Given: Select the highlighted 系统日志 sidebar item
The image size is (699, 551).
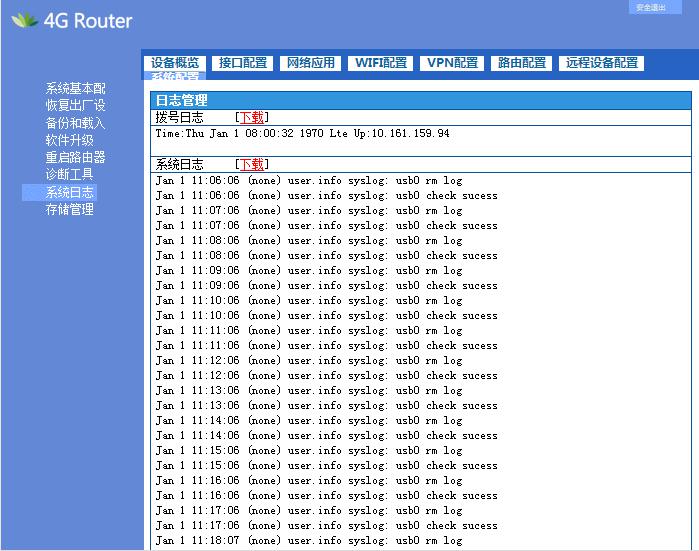Looking at the screenshot, I should point(69,192).
